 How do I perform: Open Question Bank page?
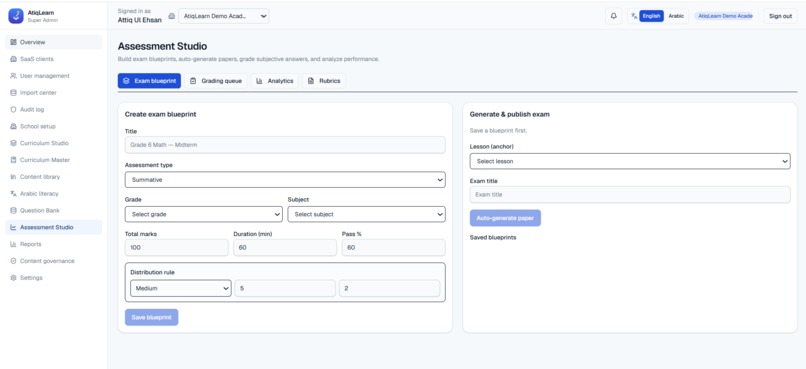point(53,210)
